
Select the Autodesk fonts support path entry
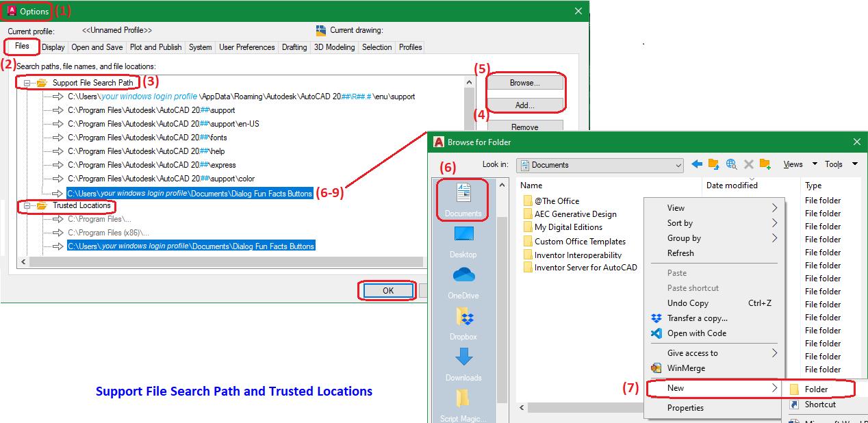(149, 138)
